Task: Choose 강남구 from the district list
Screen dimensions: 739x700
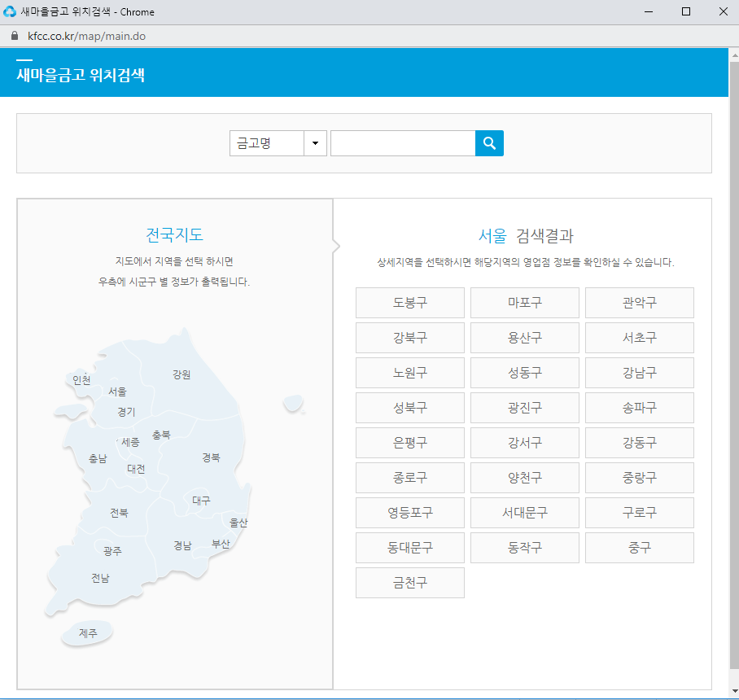Action: (x=640, y=373)
